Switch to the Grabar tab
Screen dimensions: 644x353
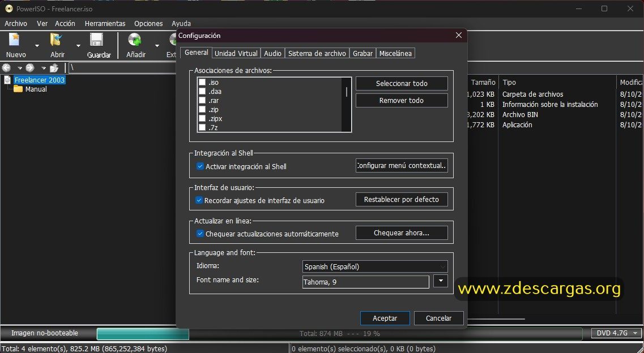362,53
